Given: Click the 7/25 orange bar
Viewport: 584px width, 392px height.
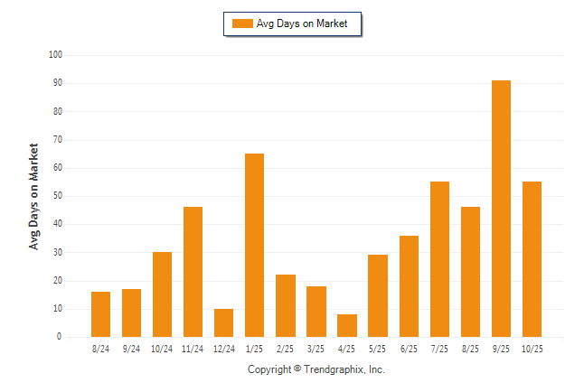Looking at the screenshot, I should coord(439,259).
